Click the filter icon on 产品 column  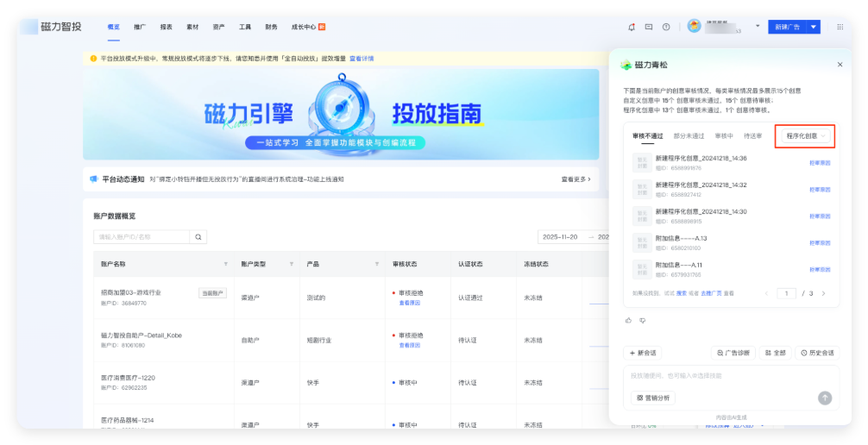coord(377,264)
